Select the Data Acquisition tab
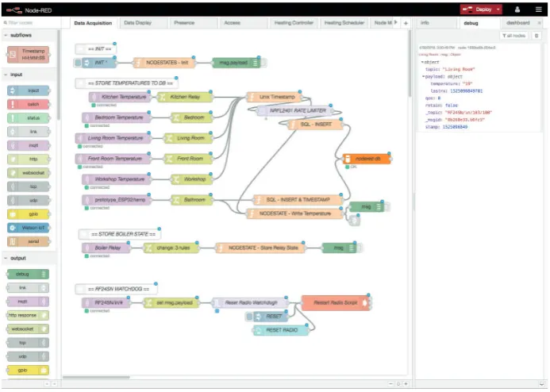 [x=94, y=23]
